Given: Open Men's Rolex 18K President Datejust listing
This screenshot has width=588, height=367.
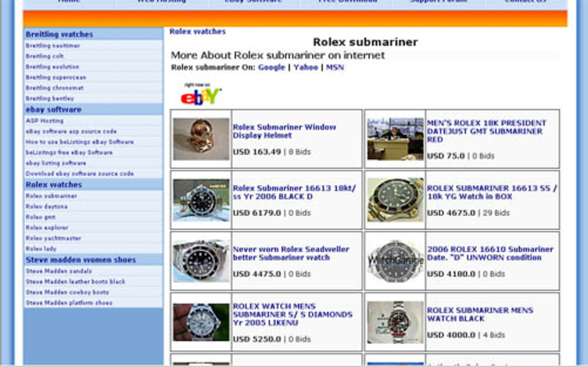Looking at the screenshot, I should (486, 131).
